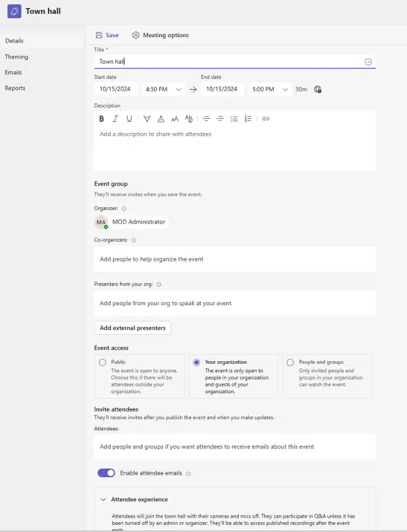Open the text highlight color tool
Viewport: 407px width, 532px height.
click(x=147, y=119)
